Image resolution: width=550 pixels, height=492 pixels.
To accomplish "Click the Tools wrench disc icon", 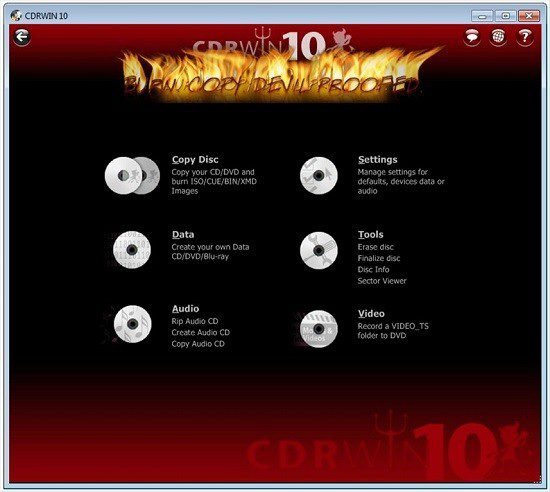I will 318,250.
